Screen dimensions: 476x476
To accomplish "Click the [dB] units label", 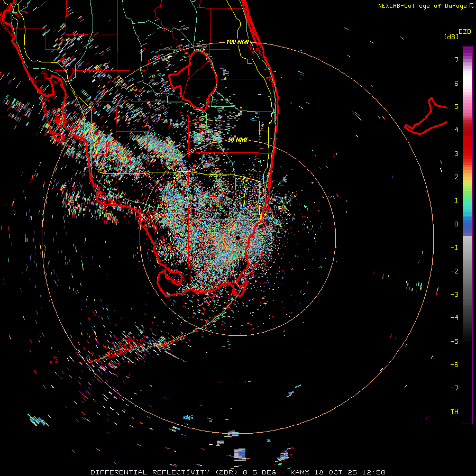I will click(x=452, y=36).
